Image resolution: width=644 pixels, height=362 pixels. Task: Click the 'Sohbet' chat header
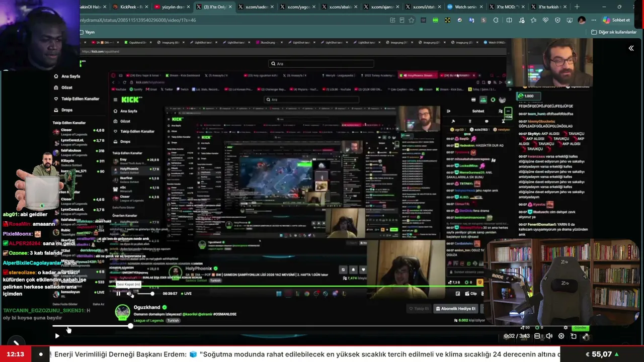(x=478, y=111)
